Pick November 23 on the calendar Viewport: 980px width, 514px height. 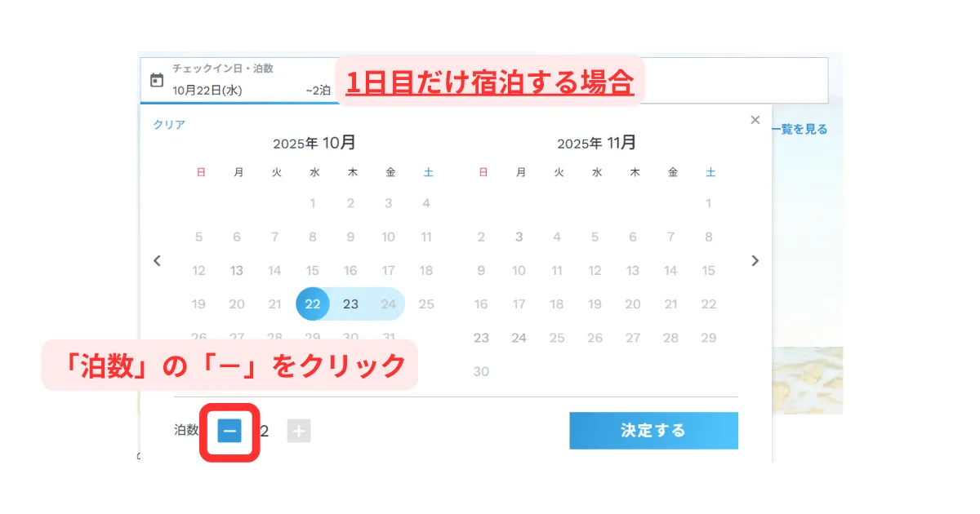pos(481,338)
